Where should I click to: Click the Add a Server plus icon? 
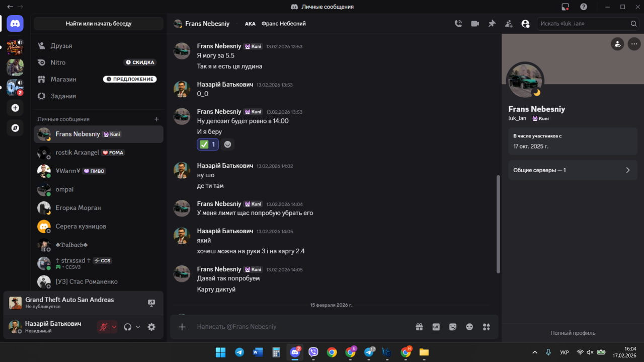point(15,108)
